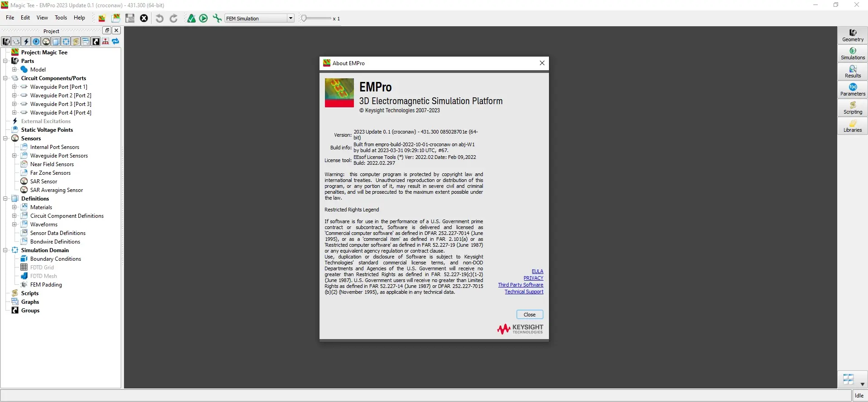Open the PRIVACY link

(x=534, y=278)
